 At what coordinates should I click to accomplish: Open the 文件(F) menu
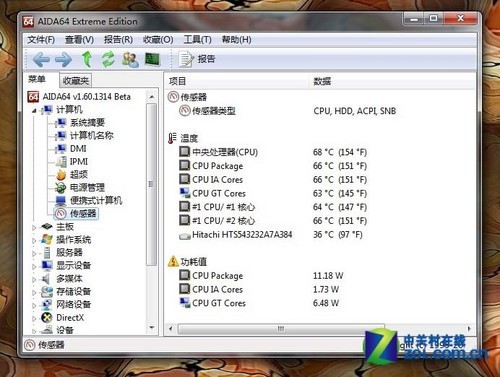tap(41, 40)
